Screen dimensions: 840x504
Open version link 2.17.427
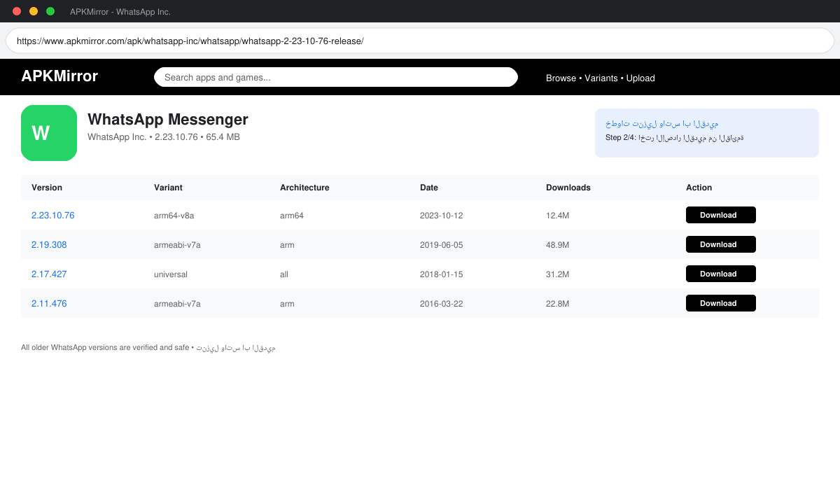(49, 274)
